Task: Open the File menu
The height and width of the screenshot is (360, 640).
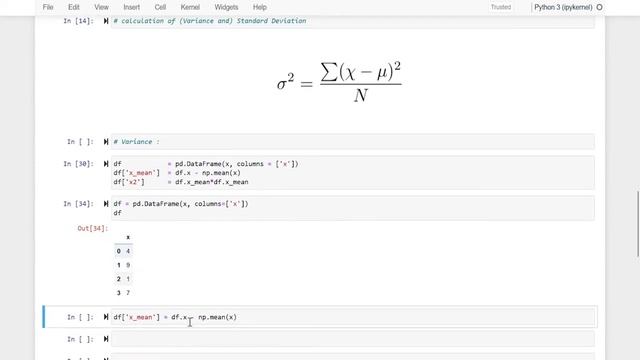Action: point(48,7)
